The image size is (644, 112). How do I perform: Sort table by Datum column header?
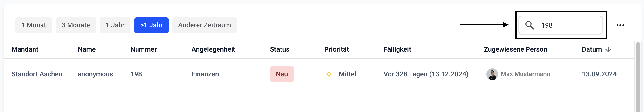(x=591, y=49)
